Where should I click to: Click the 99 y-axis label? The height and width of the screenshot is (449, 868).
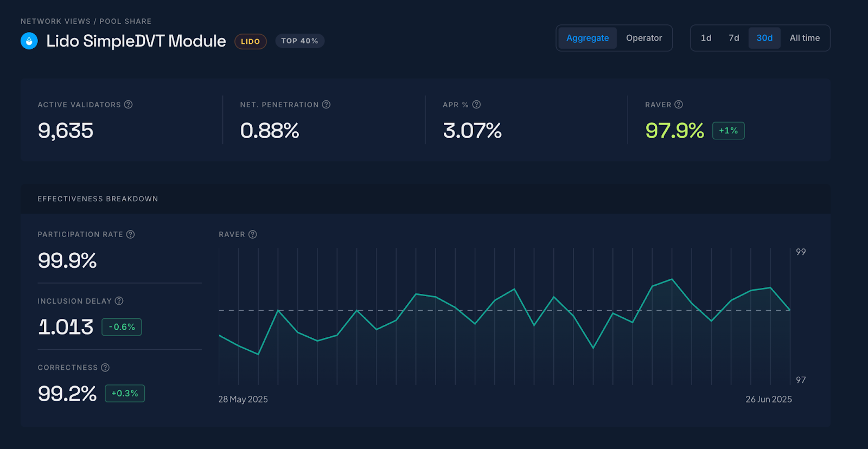(x=801, y=252)
